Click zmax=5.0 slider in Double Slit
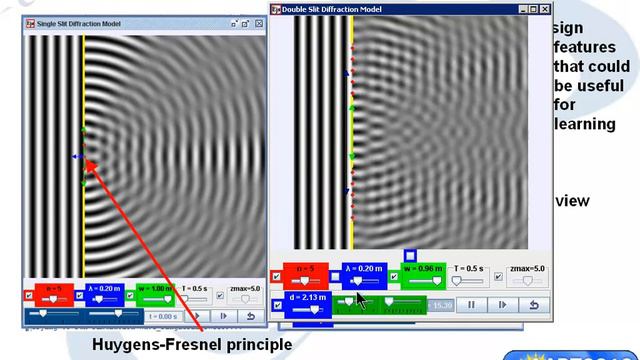 527,281
